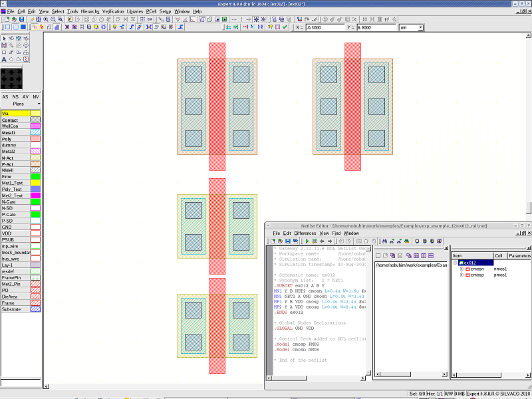Click the green run arrow in Netlist Editor

(306, 241)
